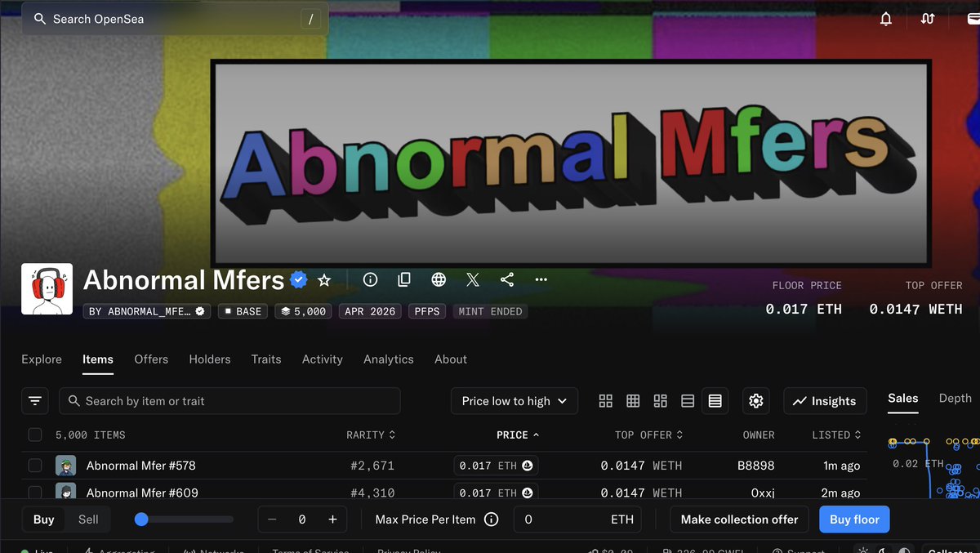Open the table settings gear
The width and height of the screenshot is (980, 553).
click(x=756, y=401)
